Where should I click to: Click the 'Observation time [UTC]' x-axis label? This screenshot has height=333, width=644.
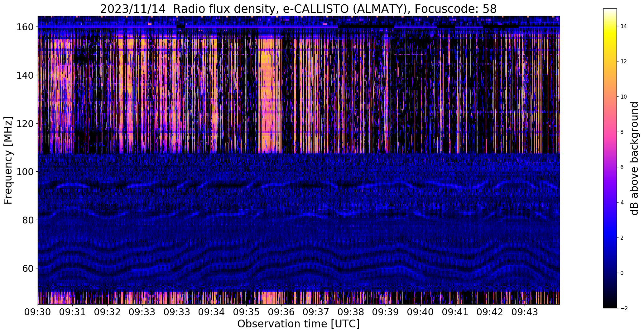pyautogui.click(x=298, y=324)
